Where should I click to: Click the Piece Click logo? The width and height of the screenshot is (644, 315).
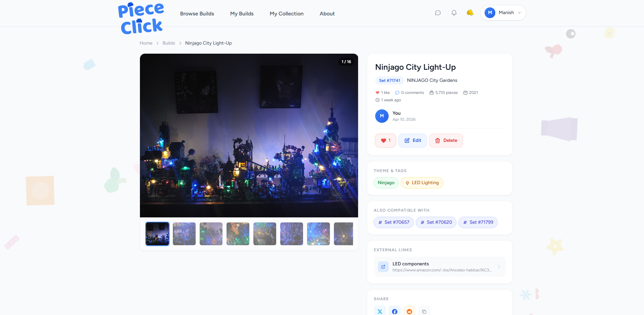click(x=141, y=18)
